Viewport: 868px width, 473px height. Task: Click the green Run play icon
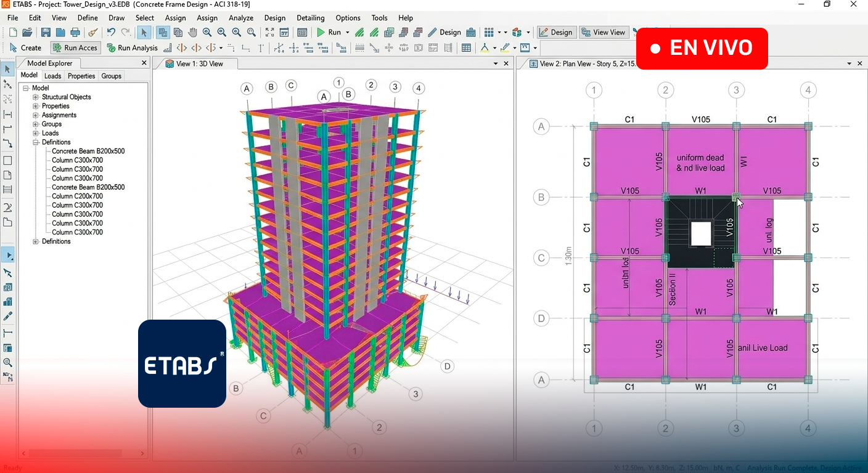tap(321, 33)
